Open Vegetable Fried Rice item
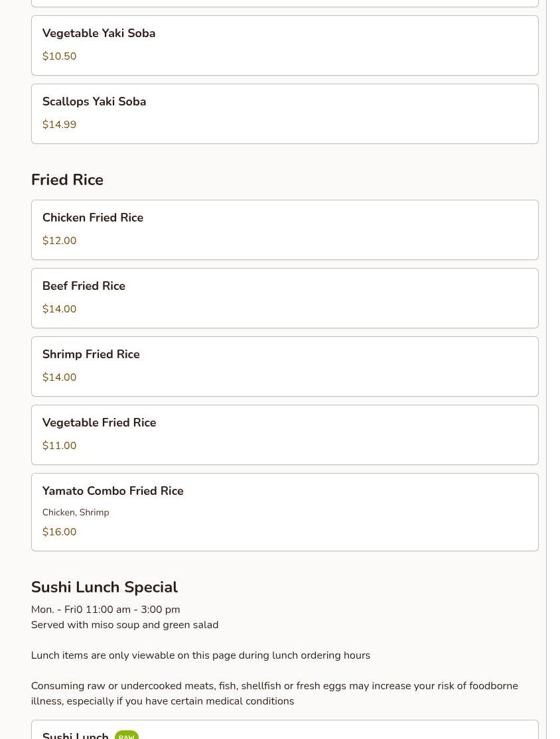 285,435
